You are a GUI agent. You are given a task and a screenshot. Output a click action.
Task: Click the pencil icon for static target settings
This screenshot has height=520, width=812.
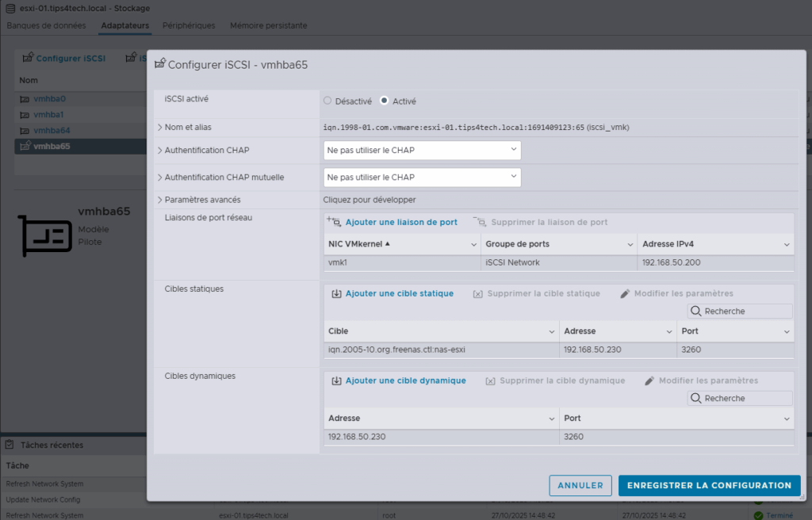[626, 293]
